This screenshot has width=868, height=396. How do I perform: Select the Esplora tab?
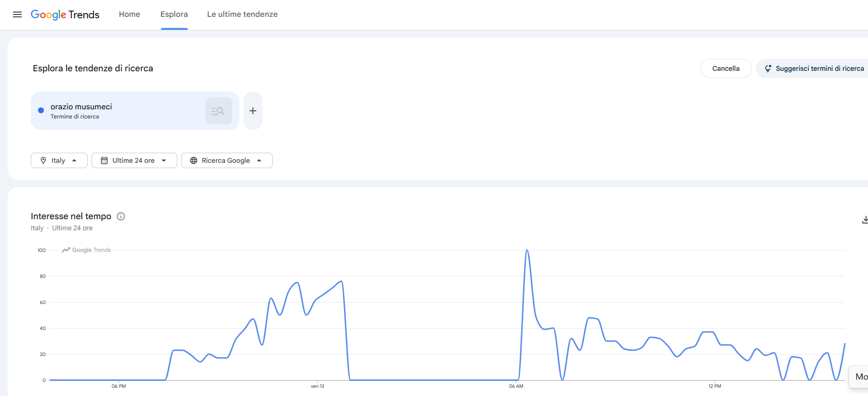174,14
